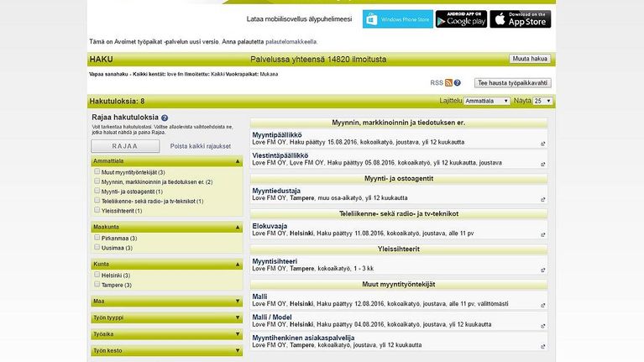Open the Myyntihenkinen asiakaspalvelija listing
This screenshot has width=644, height=362.
pyautogui.click(x=303, y=338)
